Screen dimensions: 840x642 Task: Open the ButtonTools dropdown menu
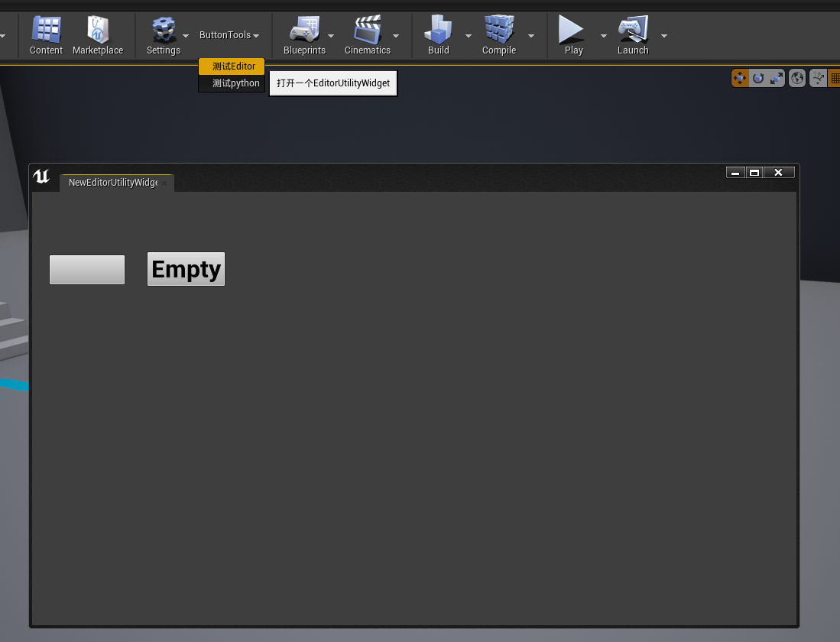229,35
